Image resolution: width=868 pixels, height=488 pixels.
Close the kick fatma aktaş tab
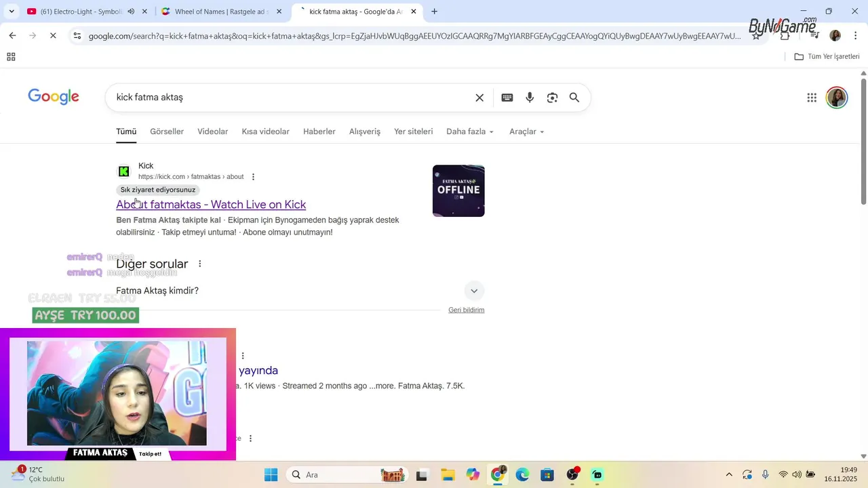pos(414,12)
